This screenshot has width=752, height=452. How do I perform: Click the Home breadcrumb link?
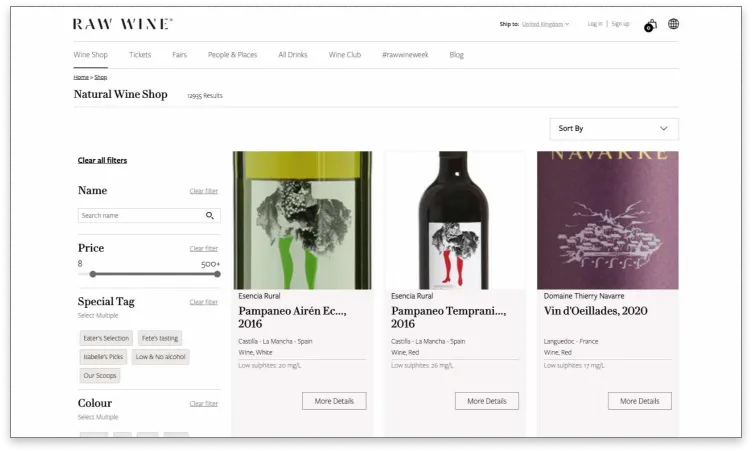click(81, 77)
